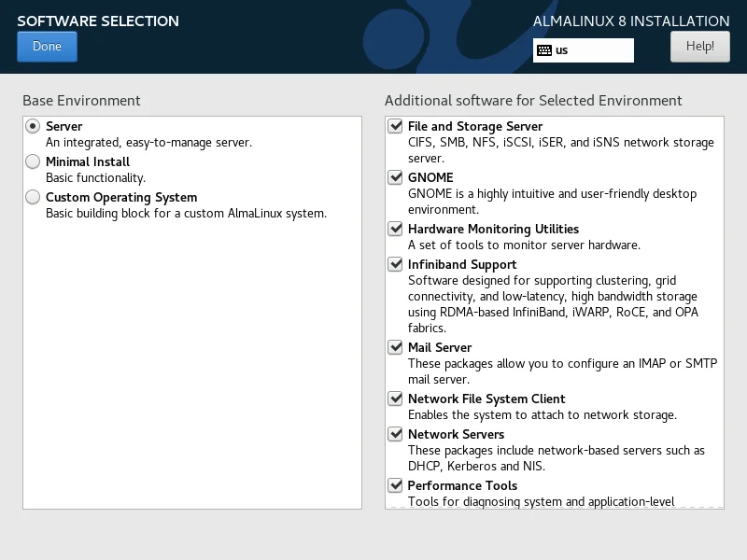Screen dimensions: 747x560
Task: Uncheck the GNOME checkbox
Action: 395,177
